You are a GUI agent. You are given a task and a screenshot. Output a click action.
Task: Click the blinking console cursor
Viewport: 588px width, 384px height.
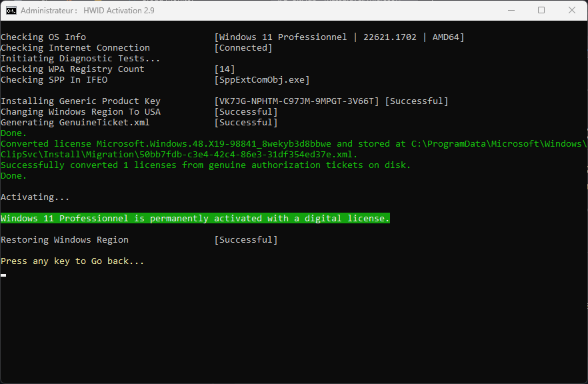[x=3, y=275]
